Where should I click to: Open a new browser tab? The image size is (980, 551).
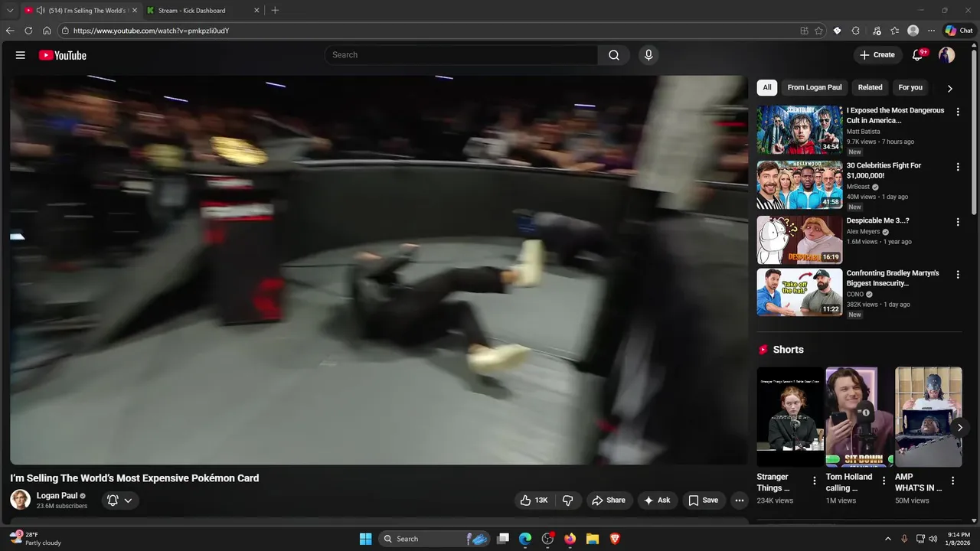click(275, 11)
